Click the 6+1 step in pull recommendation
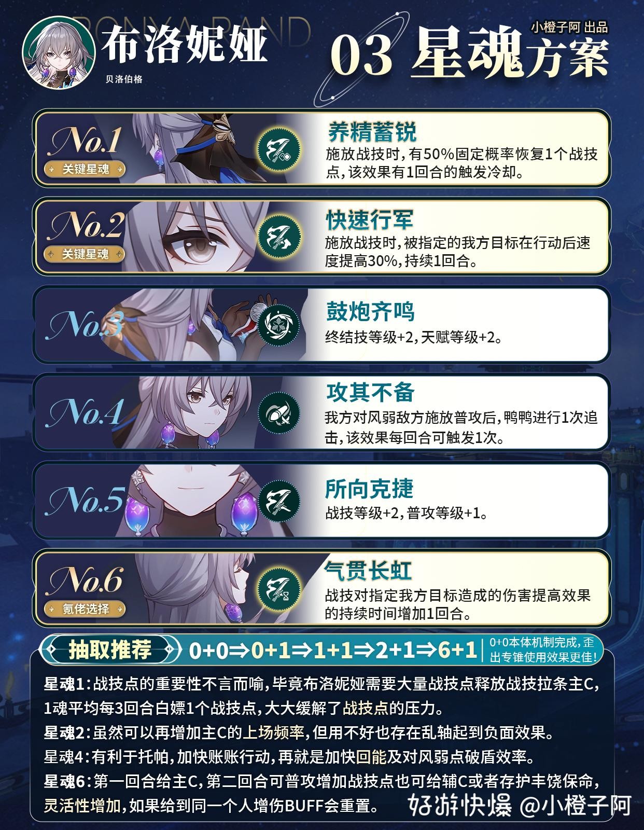 [457, 650]
